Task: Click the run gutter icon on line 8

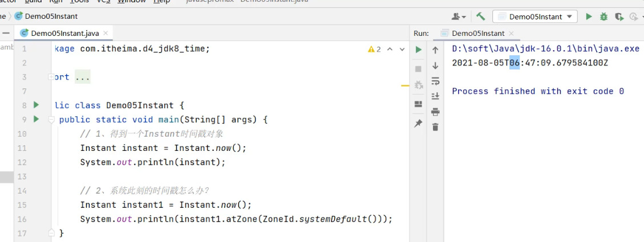Action: click(x=36, y=105)
